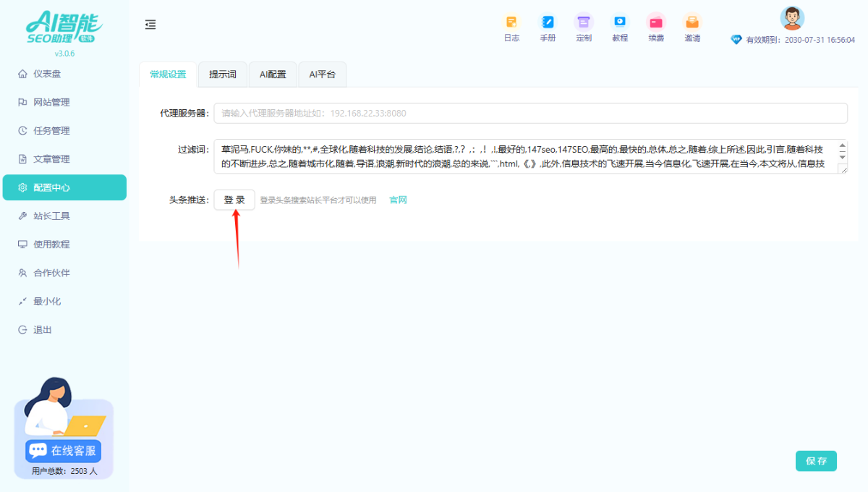The height and width of the screenshot is (492, 868).
Task: Click the 过滤词 scrollbar down arrow
Action: 842,156
